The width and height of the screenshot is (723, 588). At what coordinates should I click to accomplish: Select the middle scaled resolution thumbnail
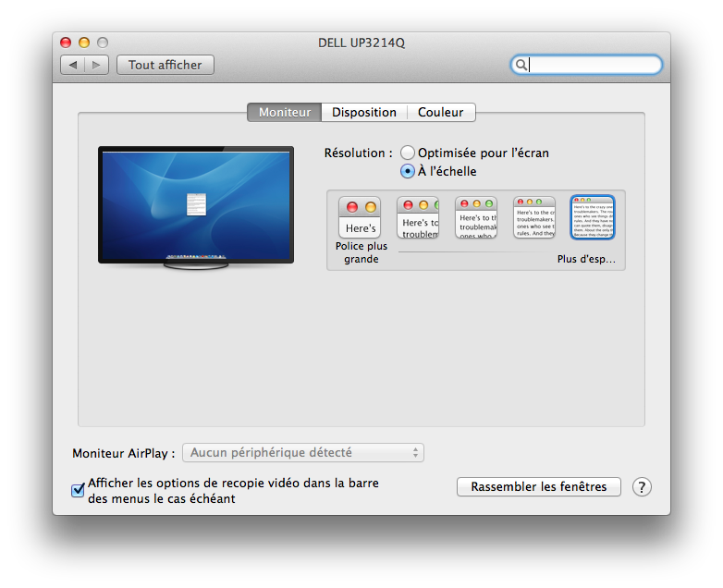point(476,217)
